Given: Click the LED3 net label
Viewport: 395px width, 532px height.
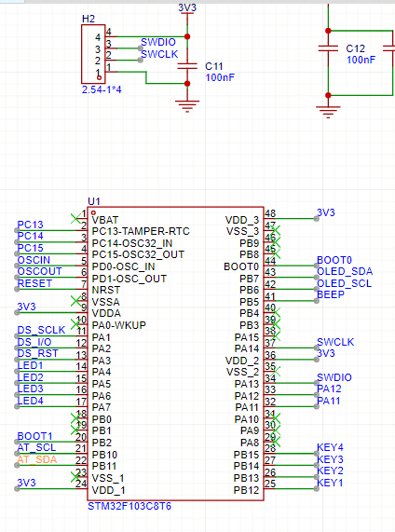Looking at the screenshot, I should 30,389.
